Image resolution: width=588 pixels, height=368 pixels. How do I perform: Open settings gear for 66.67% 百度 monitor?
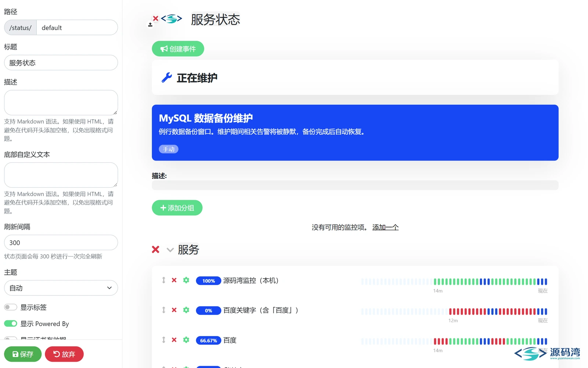pyautogui.click(x=186, y=340)
